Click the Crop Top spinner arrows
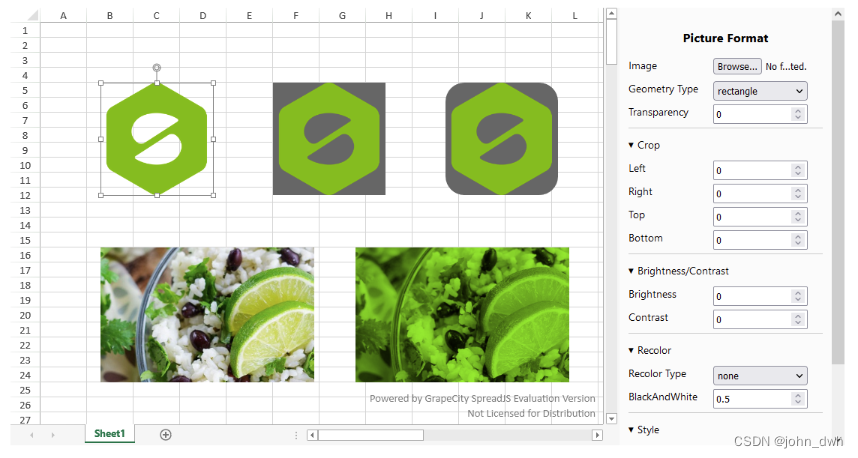The width and height of the screenshot is (858, 458). click(x=798, y=217)
